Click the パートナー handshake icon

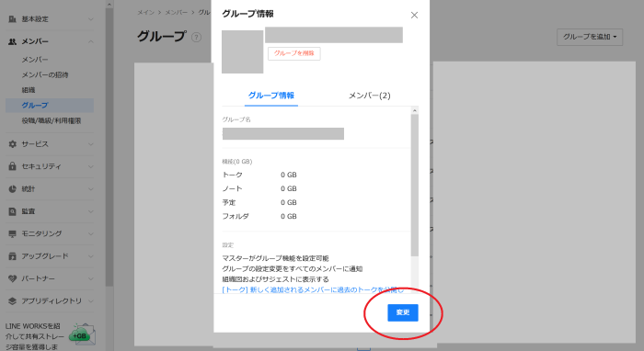coord(12,278)
